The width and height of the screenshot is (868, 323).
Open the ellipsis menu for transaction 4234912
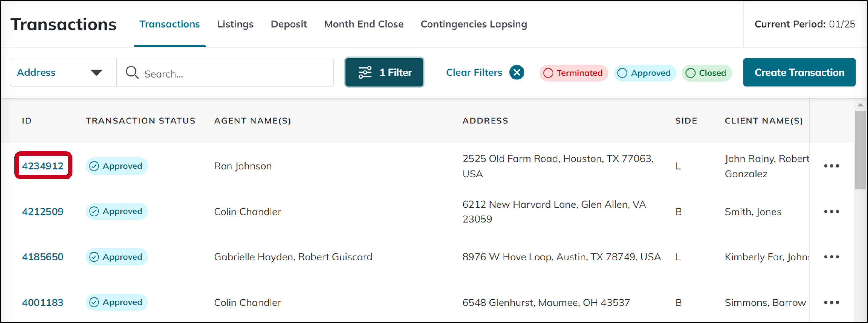(832, 166)
